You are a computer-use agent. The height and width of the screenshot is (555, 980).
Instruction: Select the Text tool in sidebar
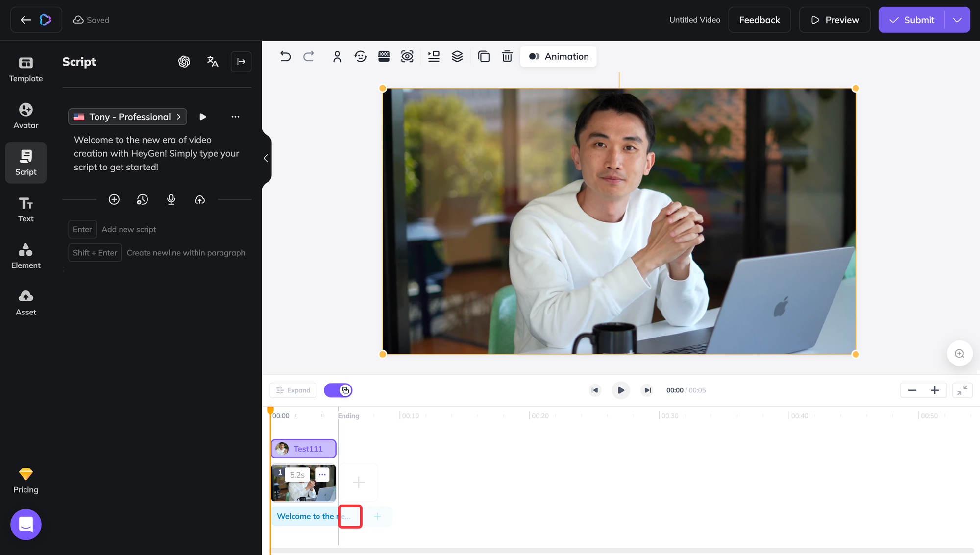tap(25, 209)
